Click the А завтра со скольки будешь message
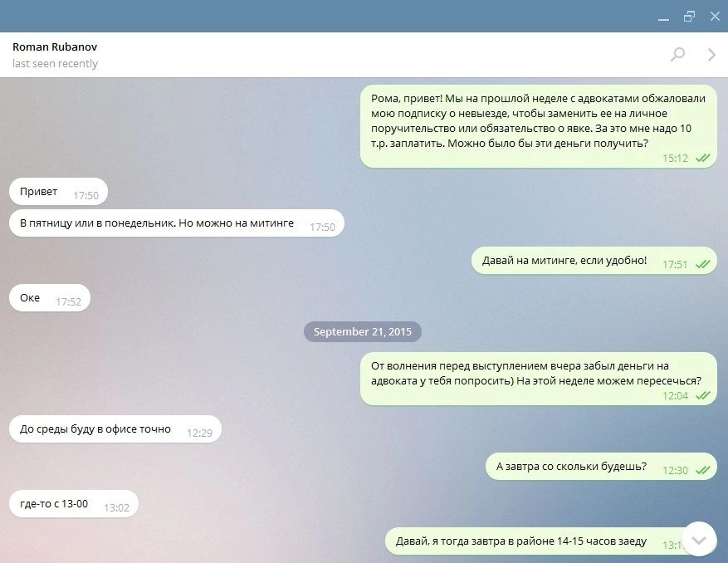The image size is (728, 563). click(601, 467)
